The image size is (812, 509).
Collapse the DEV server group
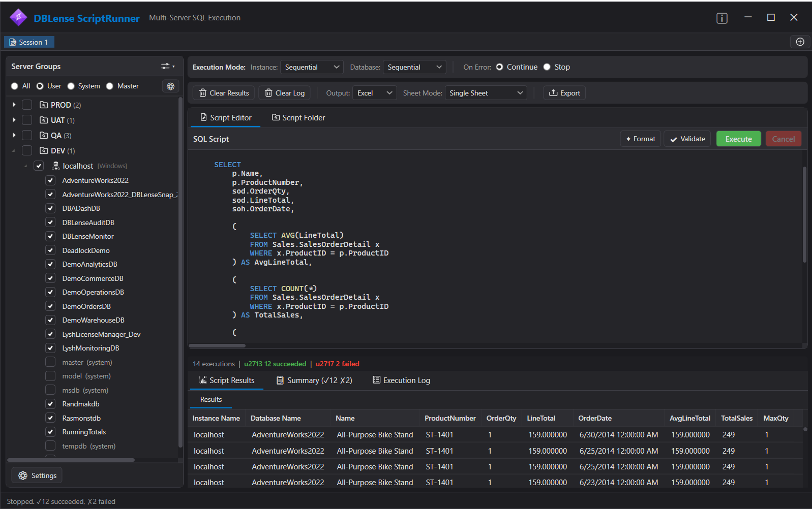click(14, 151)
